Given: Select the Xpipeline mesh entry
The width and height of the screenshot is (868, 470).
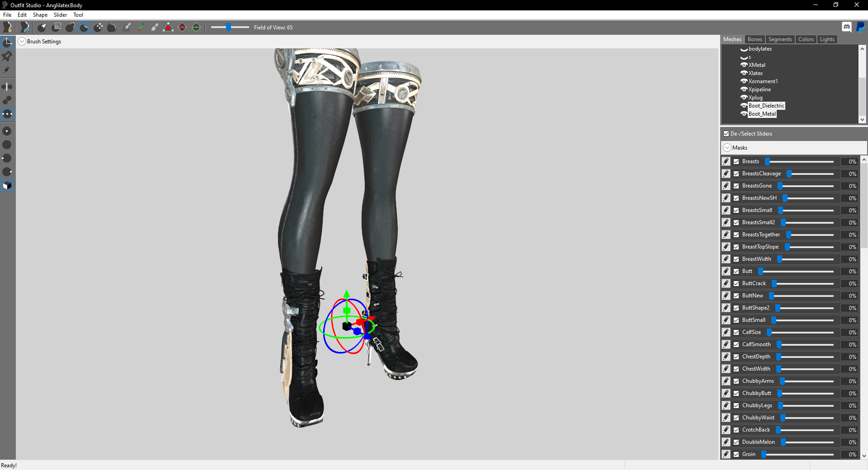Looking at the screenshot, I should point(759,89).
